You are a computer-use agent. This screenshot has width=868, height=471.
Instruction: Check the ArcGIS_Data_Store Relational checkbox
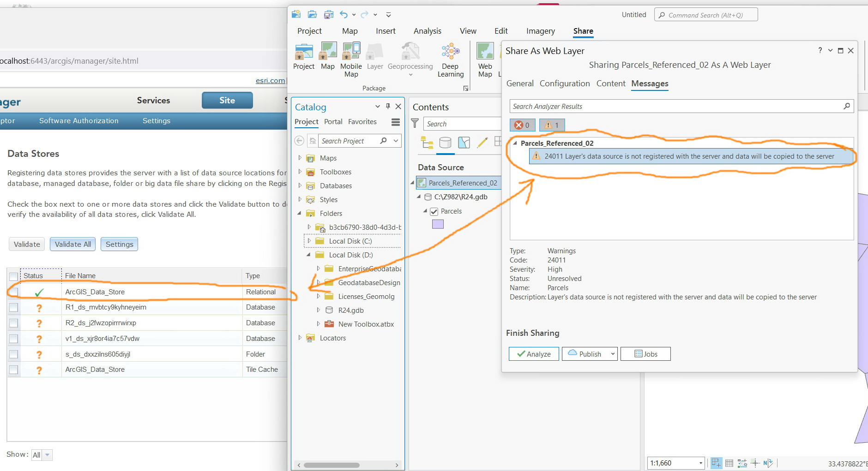pos(13,292)
